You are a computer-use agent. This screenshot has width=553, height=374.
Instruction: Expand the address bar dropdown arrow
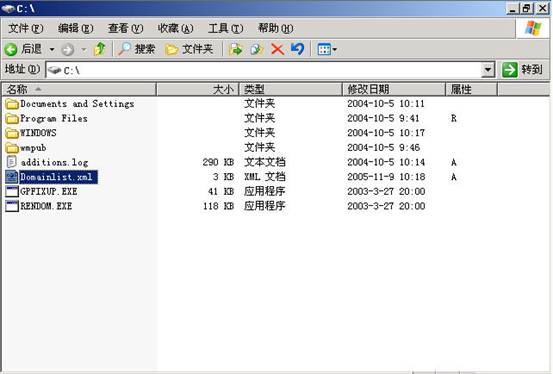pos(488,70)
